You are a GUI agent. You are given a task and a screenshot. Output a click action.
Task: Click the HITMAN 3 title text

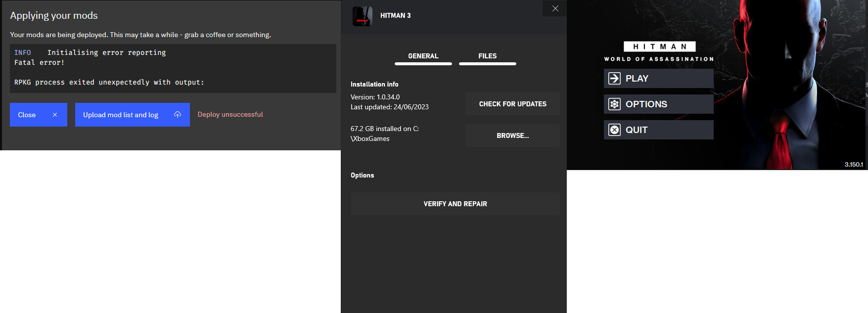click(x=396, y=15)
